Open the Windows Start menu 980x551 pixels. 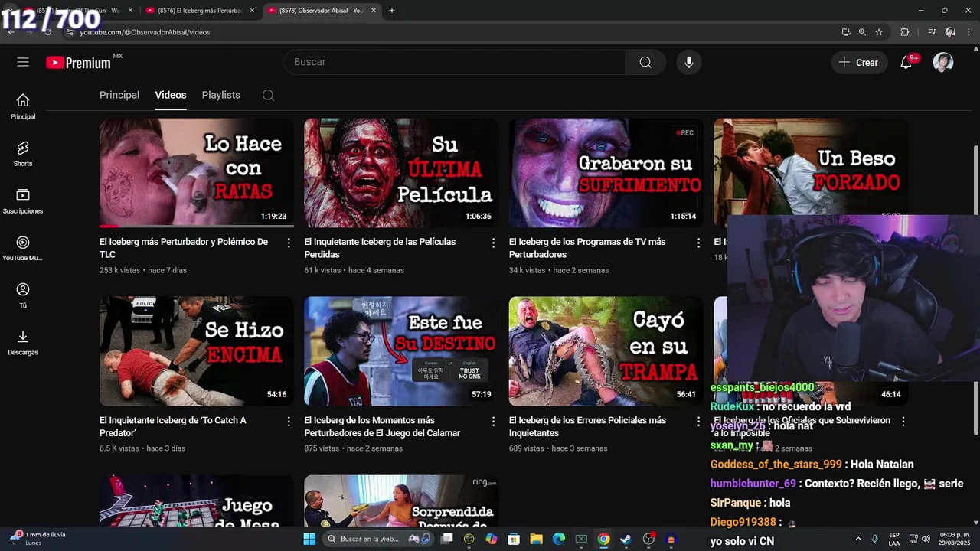(x=309, y=539)
